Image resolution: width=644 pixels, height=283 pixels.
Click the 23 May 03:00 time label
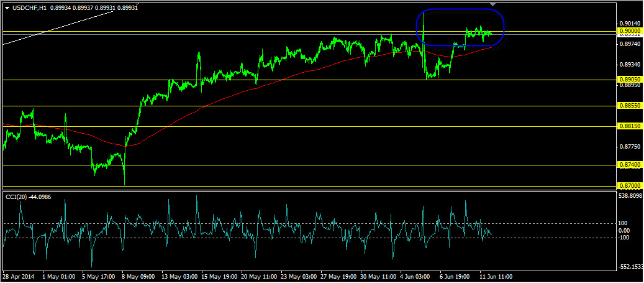tap(299, 276)
